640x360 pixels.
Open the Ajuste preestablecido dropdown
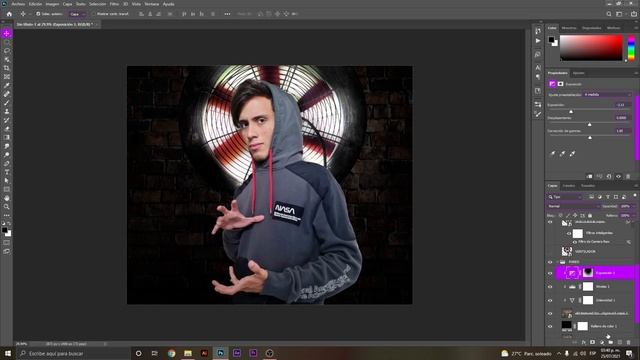pos(607,94)
